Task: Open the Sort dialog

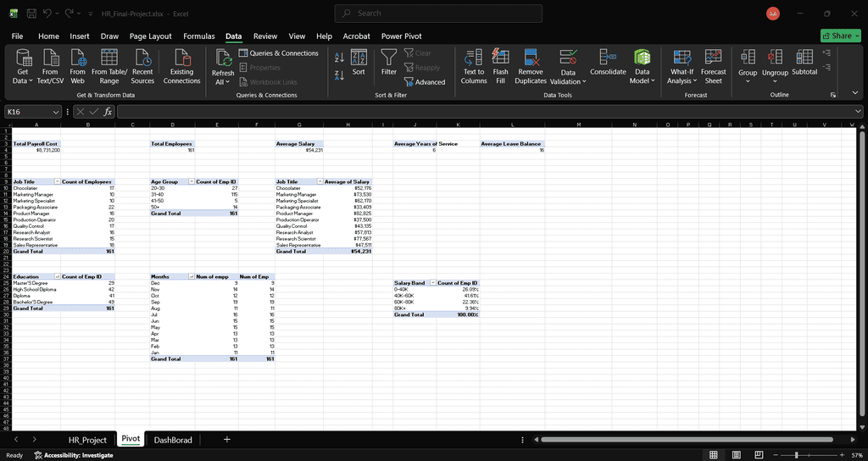Action: point(359,63)
